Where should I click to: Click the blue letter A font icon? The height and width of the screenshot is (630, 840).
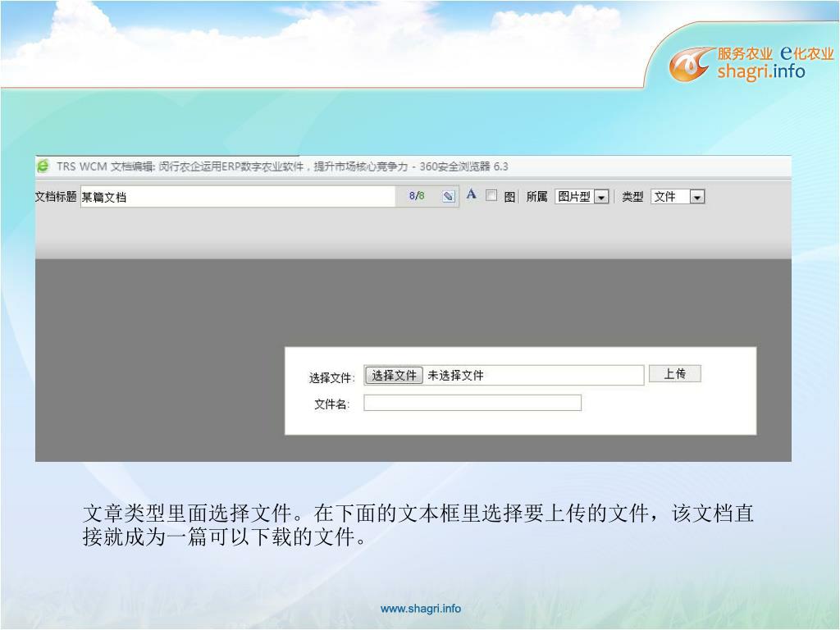pos(472,194)
